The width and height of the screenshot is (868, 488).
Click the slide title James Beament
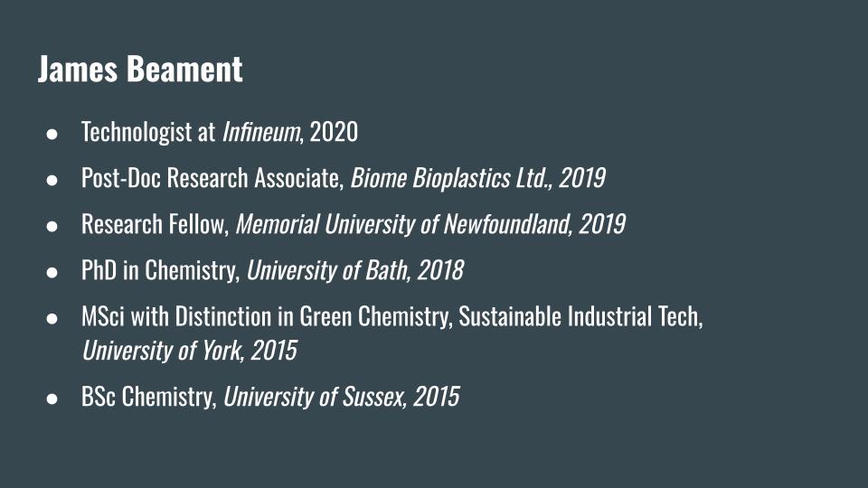tap(140, 70)
